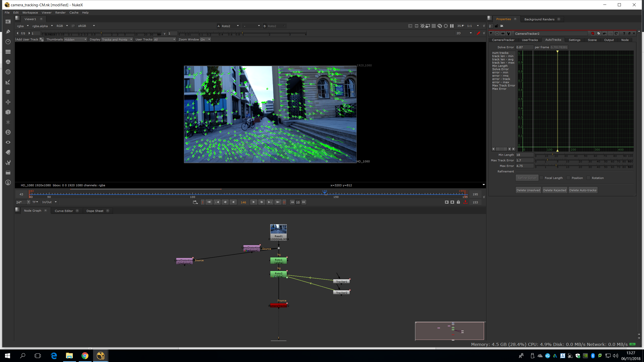Open the Display Tracks and Points dropdown
Viewport: 644px width, 362px height.
tap(117, 39)
